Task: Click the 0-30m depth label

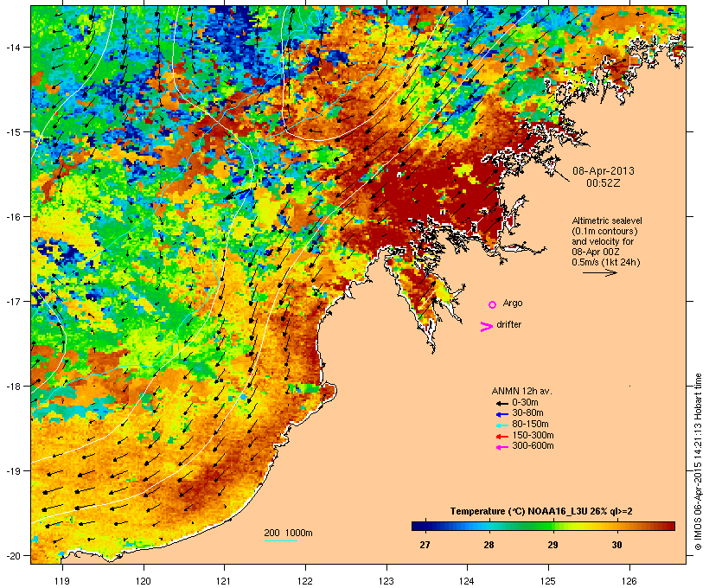Action: tap(525, 403)
